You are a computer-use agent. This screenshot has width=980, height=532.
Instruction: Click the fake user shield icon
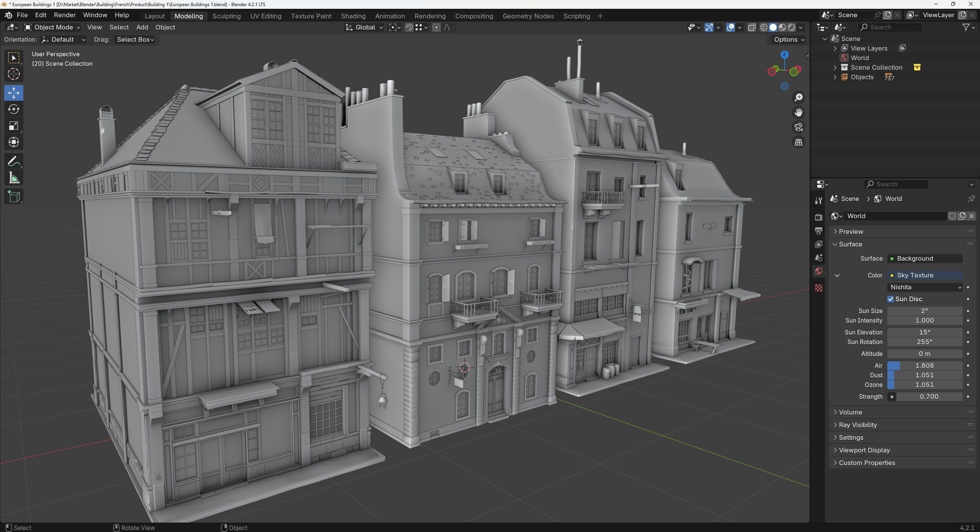pyautogui.click(x=952, y=216)
